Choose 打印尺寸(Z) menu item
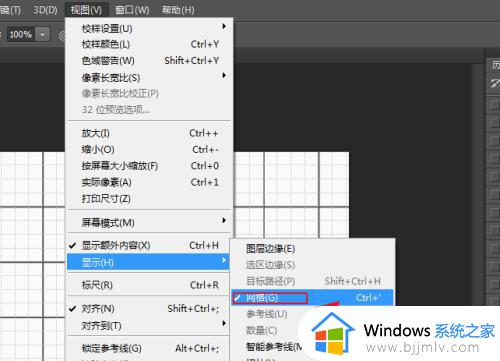Image resolution: width=500 pixels, height=361 pixels. [149, 199]
